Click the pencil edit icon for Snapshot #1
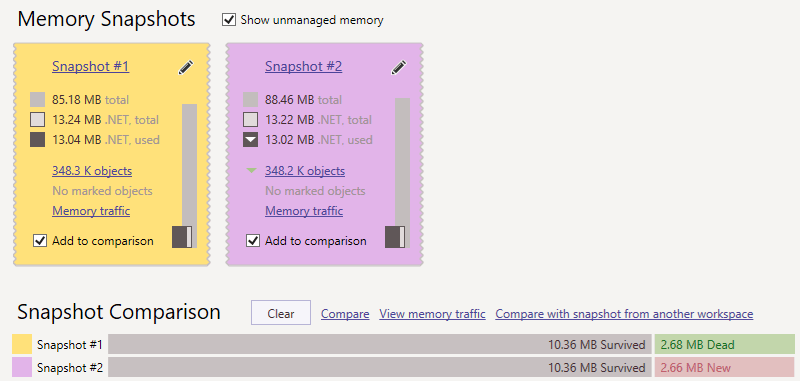 pyautogui.click(x=186, y=67)
